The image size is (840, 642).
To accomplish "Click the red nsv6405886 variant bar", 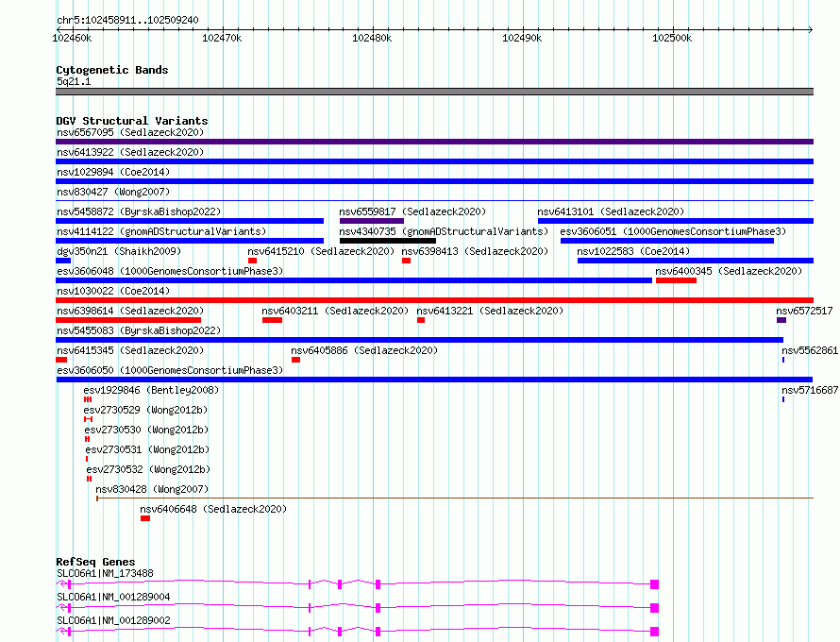I will [295, 360].
